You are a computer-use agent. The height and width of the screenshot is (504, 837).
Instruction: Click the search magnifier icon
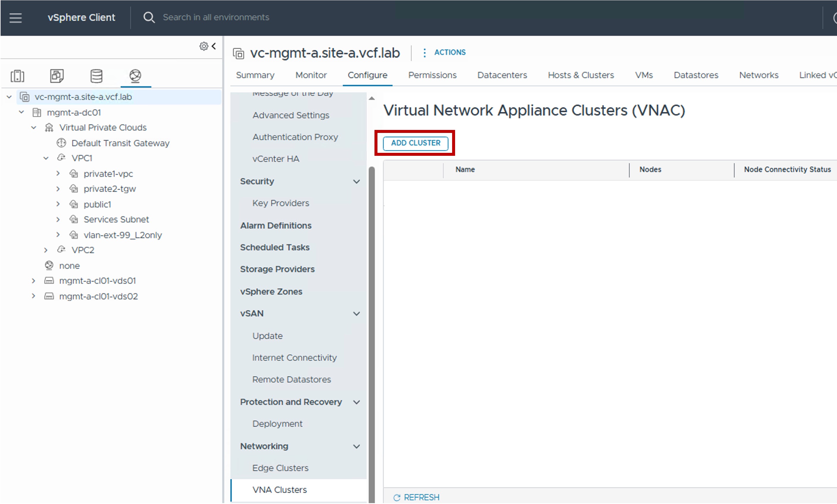pos(149,17)
